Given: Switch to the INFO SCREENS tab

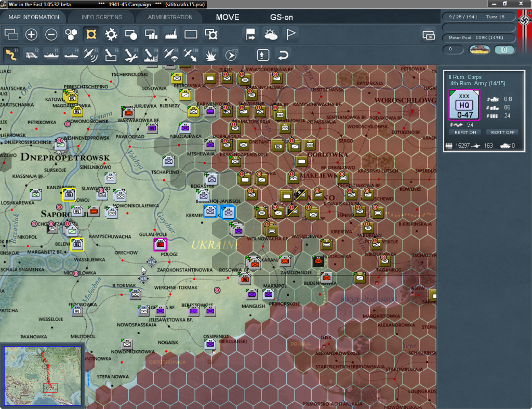Looking at the screenshot, I should coord(101,17).
